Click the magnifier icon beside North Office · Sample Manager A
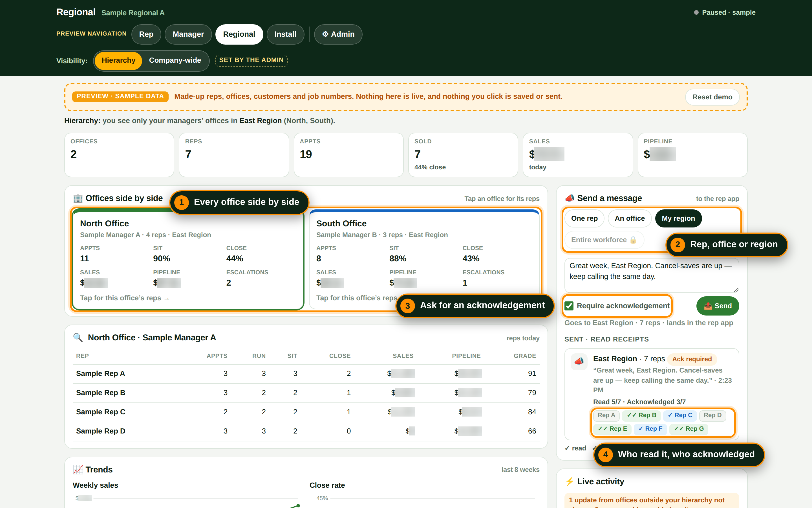This screenshot has width=812, height=508. coord(78,337)
